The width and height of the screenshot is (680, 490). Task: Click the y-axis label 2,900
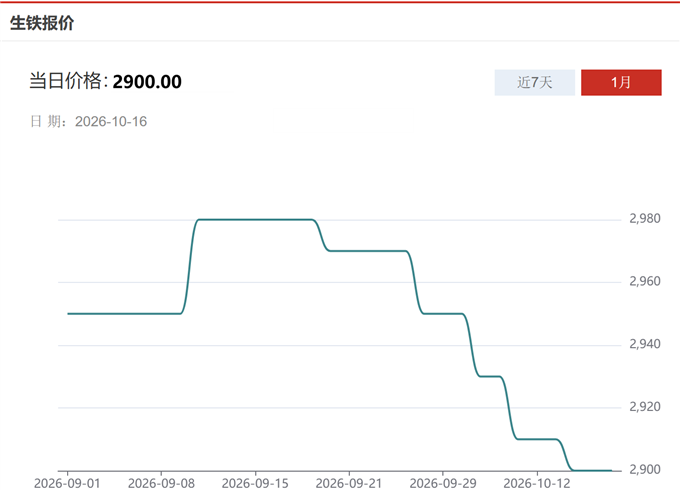[645, 470]
